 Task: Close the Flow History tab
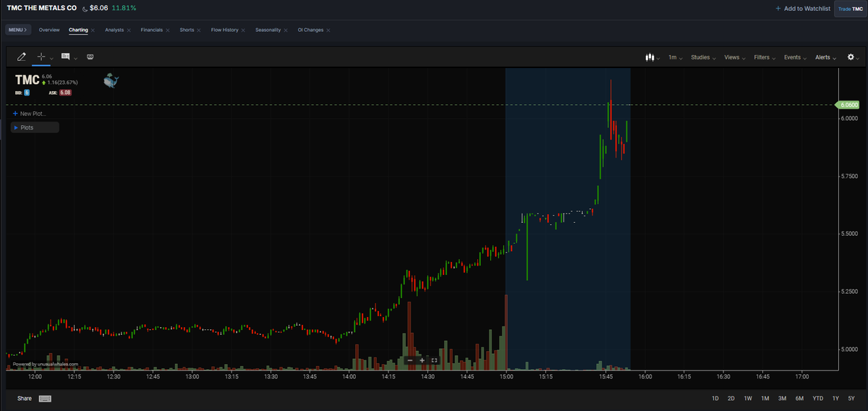[243, 30]
